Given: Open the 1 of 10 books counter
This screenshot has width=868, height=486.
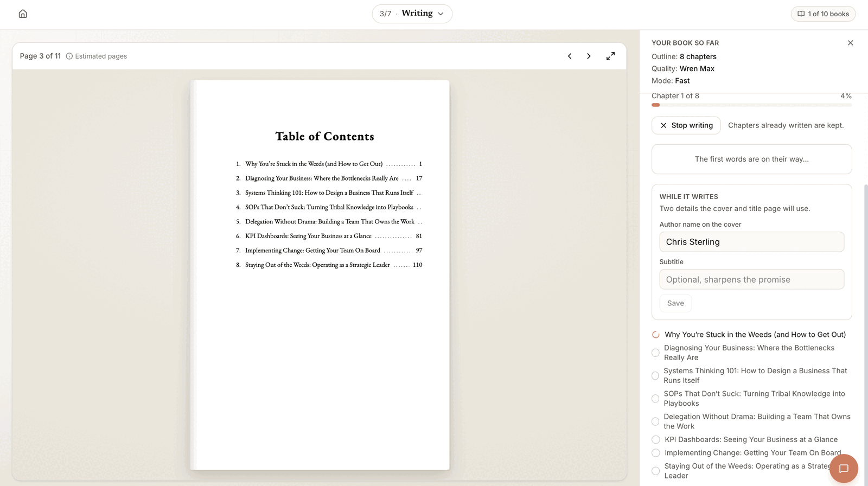Looking at the screenshot, I should (x=823, y=14).
